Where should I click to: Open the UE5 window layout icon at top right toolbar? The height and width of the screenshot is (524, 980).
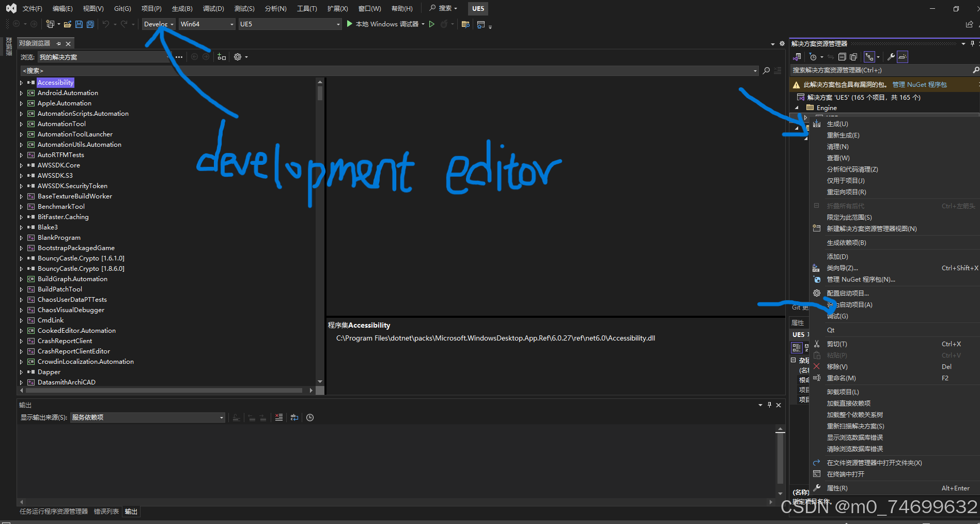(x=481, y=24)
